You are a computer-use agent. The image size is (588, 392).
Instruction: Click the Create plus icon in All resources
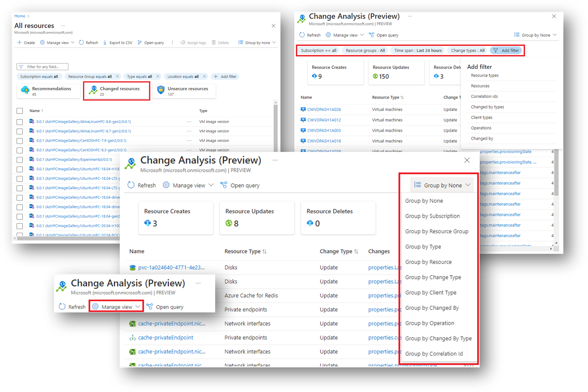[20, 43]
